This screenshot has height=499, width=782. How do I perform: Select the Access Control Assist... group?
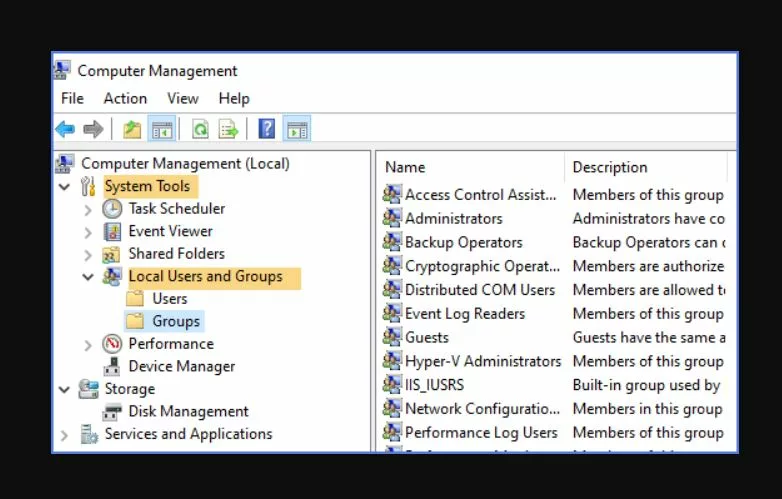(x=480, y=194)
